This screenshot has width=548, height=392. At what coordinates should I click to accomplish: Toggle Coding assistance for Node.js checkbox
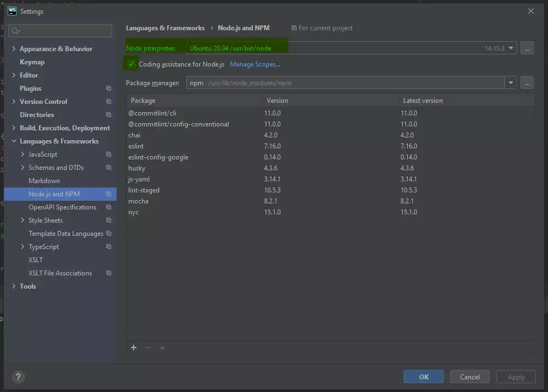[x=131, y=64]
